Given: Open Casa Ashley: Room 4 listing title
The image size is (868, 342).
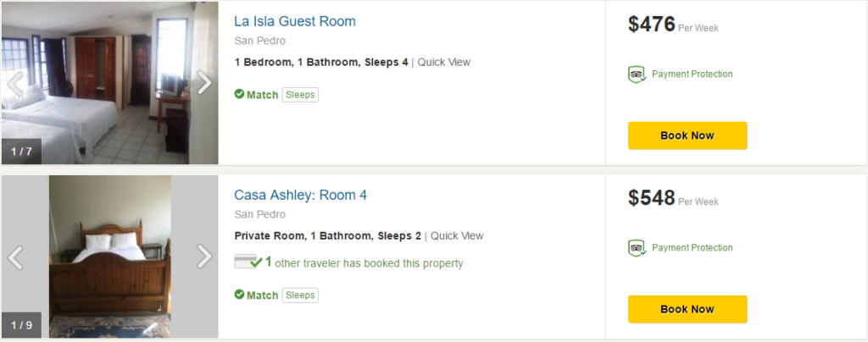Looking at the screenshot, I should pos(300,195).
